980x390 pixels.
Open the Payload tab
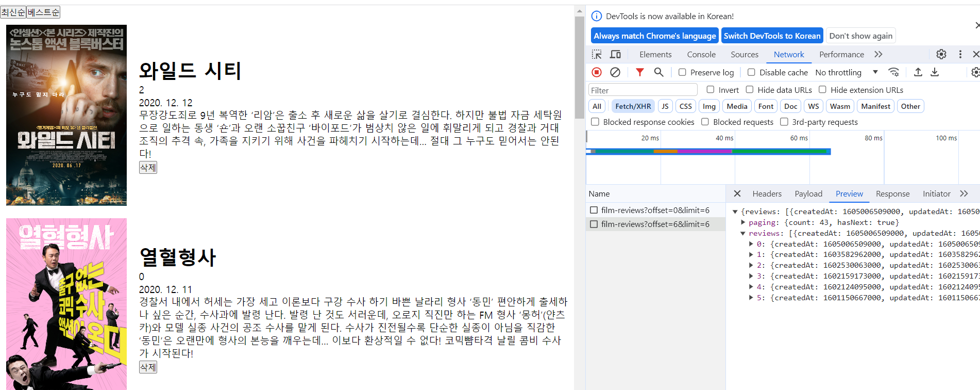point(808,193)
